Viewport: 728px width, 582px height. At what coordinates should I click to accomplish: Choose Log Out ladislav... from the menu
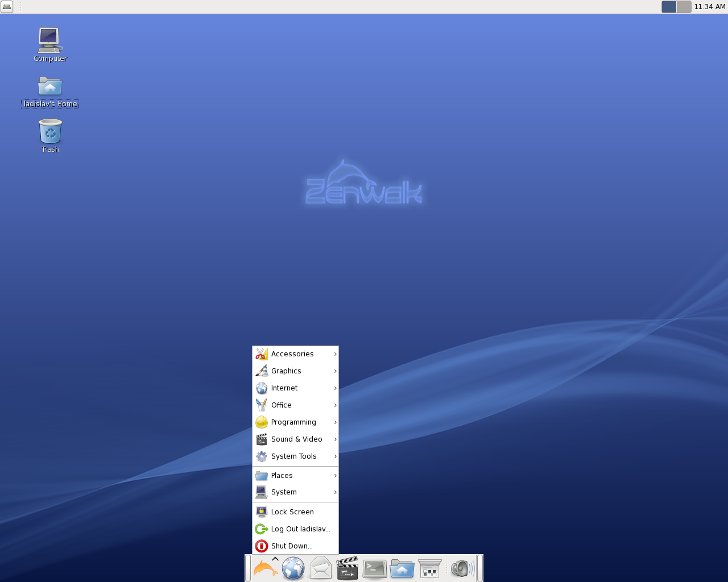296,529
